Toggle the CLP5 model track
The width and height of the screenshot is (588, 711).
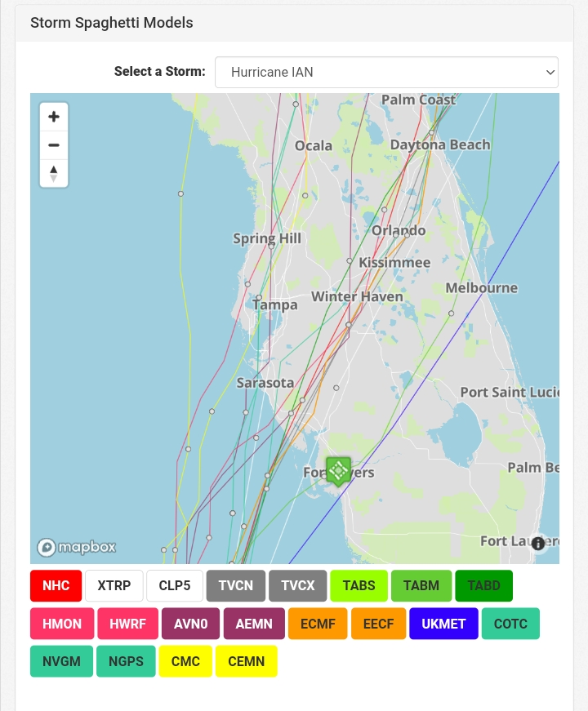click(175, 585)
